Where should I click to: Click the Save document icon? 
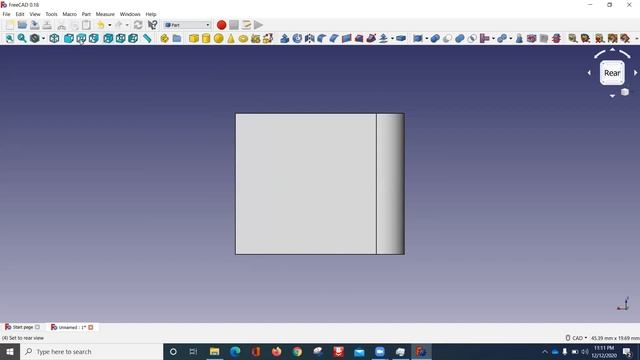click(x=35, y=25)
